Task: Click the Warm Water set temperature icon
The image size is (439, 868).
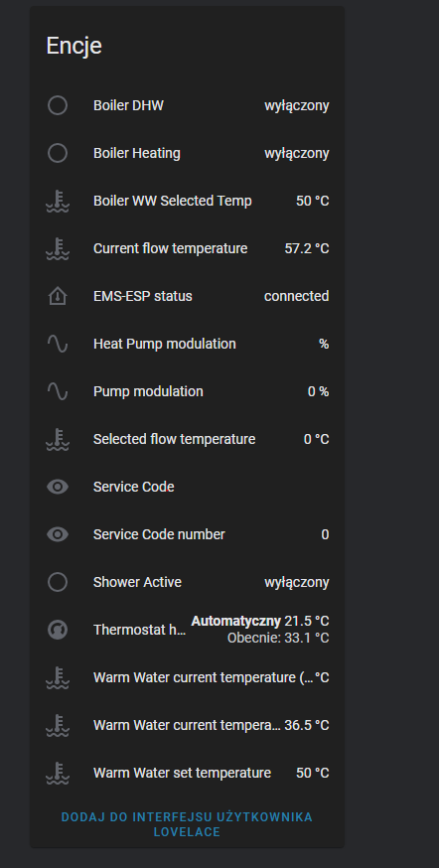Action: point(58,773)
